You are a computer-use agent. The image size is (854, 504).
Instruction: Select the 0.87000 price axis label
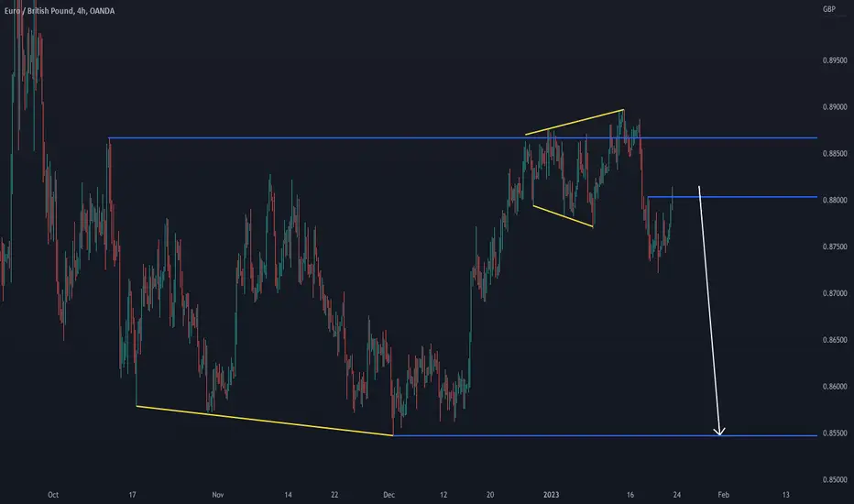pyautogui.click(x=835, y=293)
